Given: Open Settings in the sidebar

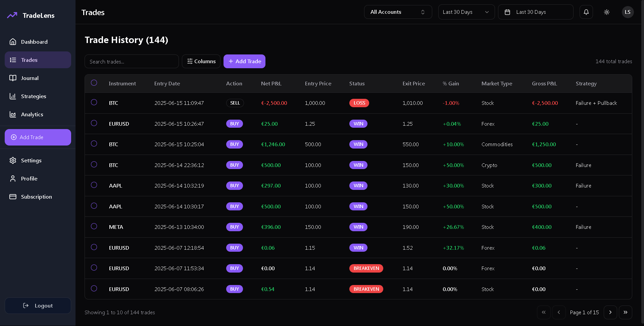Looking at the screenshot, I should click(x=38, y=160).
